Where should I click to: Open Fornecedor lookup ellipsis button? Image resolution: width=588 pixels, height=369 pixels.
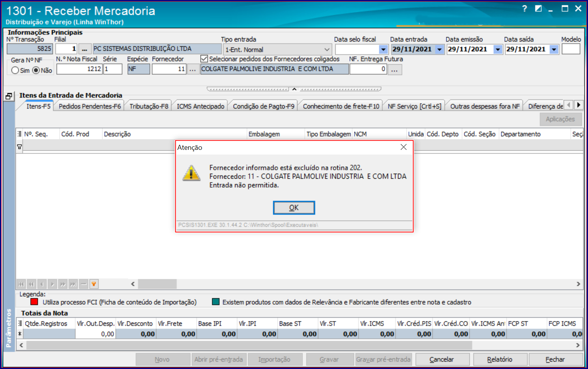coord(193,69)
